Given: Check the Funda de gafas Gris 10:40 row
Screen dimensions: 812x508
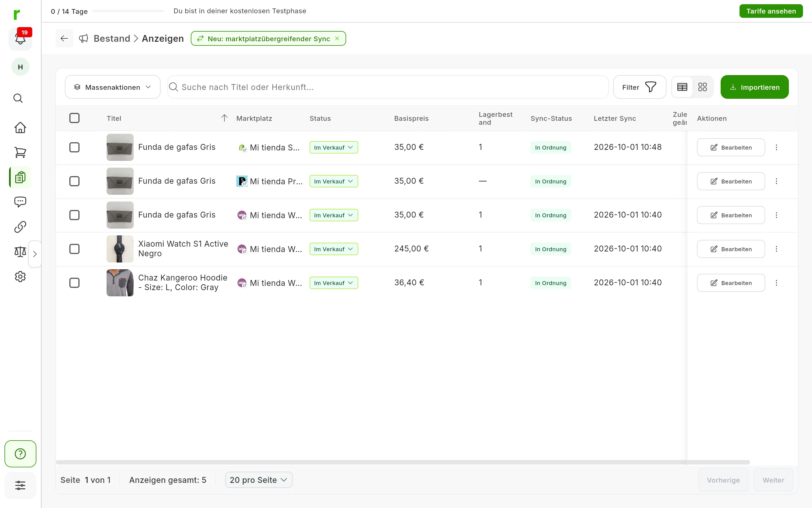Looking at the screenshot, I should tap(74, 215).
